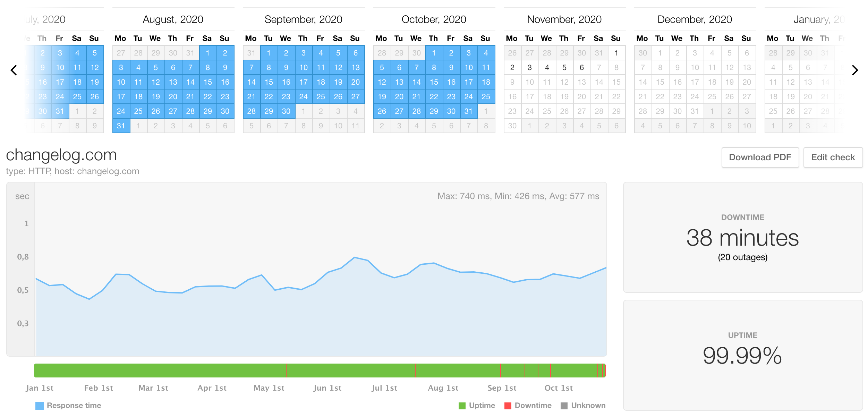Click the (20 outages) text
Viewport: 868px width, 417px height.
tap(743, 257)
